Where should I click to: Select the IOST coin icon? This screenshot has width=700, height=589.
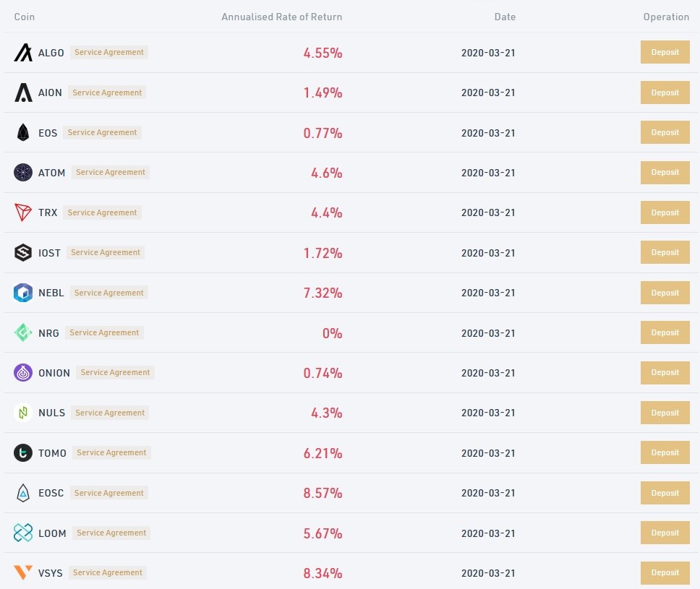point(23,252)
